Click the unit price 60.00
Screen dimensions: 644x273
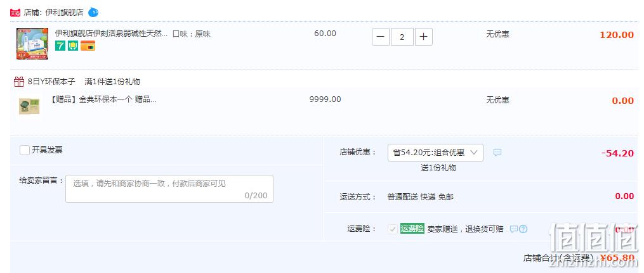325,34
